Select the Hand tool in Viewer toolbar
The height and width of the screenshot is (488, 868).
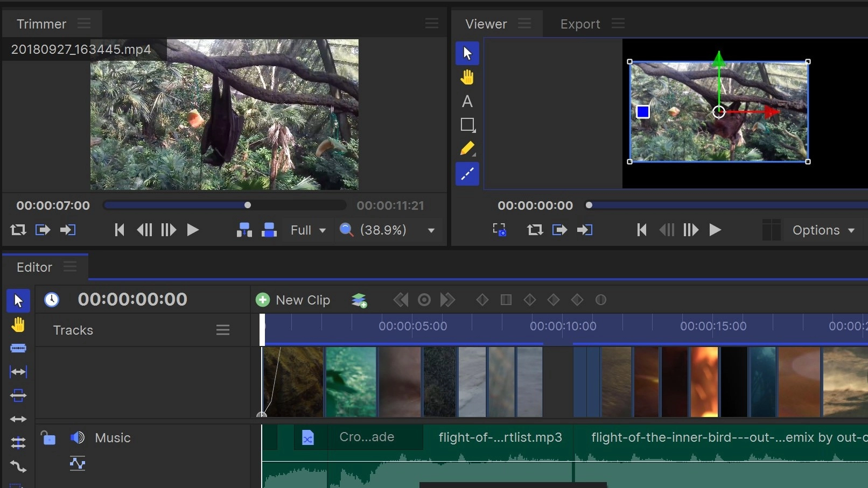467,77
